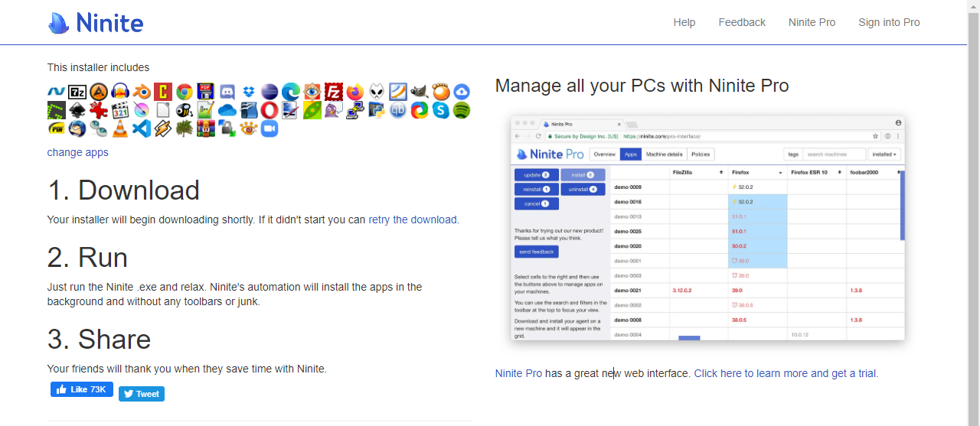Click the K-Lite 321 clapperboard icon
The width and height of the screenshot is (980, 426).
pos(121,110)
